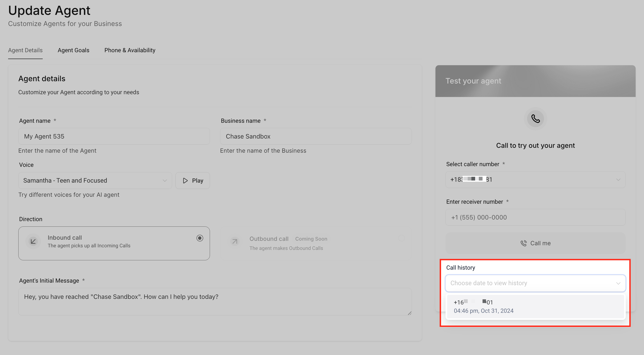Switch to the Agent Goals tab
Viewport: 644px width, 355px height.
(x=73, y=50)
